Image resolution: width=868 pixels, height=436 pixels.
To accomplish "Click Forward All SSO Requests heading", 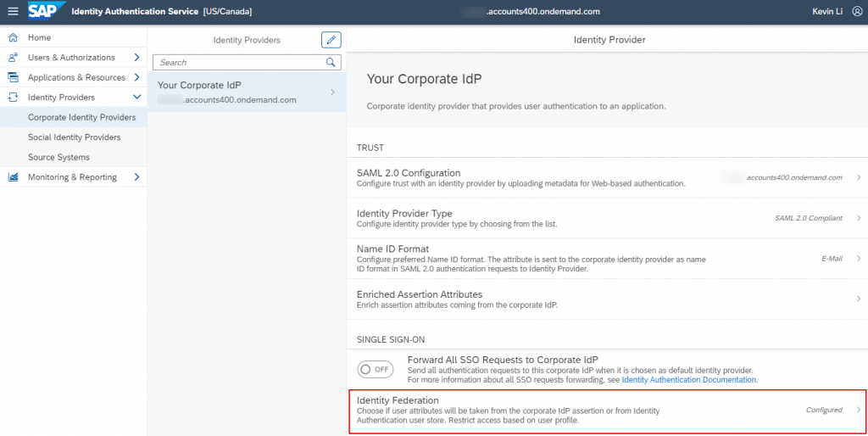I will 503,359.
